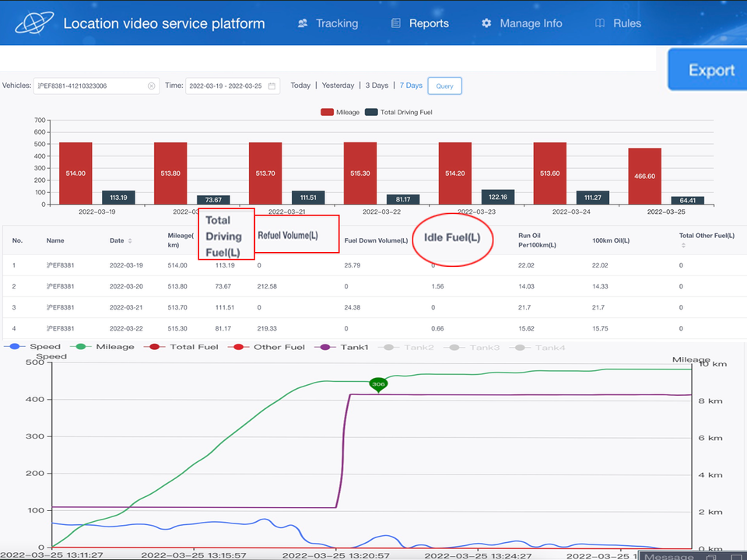
Task: Select the Yesterday time range
Action: (x=338, y=86)
